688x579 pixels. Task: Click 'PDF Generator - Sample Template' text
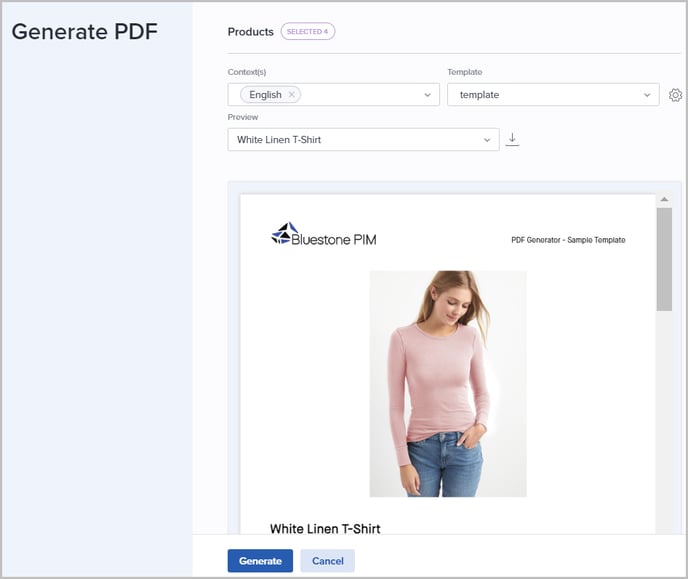tap(568, 240)
